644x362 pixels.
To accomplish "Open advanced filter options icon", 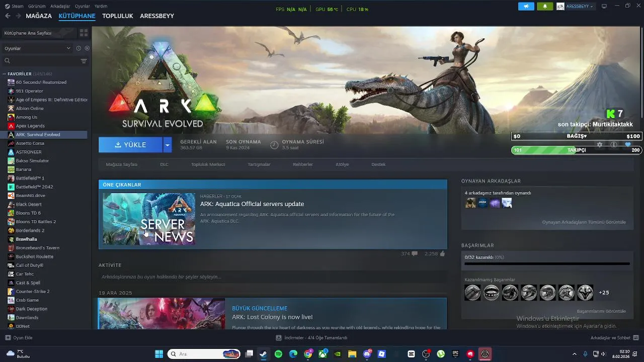I will coord(84,61).
